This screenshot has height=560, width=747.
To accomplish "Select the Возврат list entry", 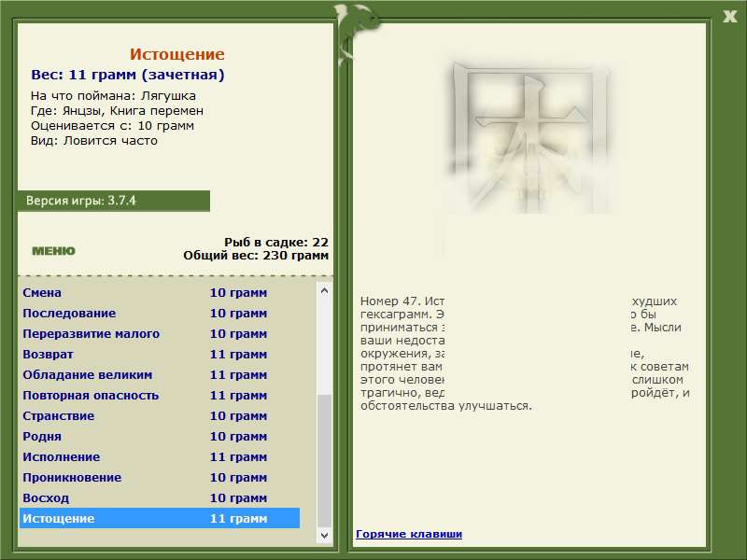I will (x=160, y=355).
